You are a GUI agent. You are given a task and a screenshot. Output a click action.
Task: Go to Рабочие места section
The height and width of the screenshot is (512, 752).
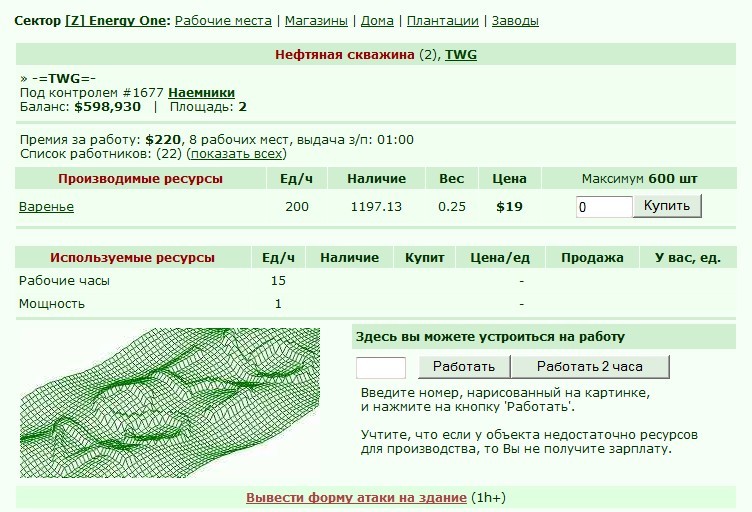(223, 21)
